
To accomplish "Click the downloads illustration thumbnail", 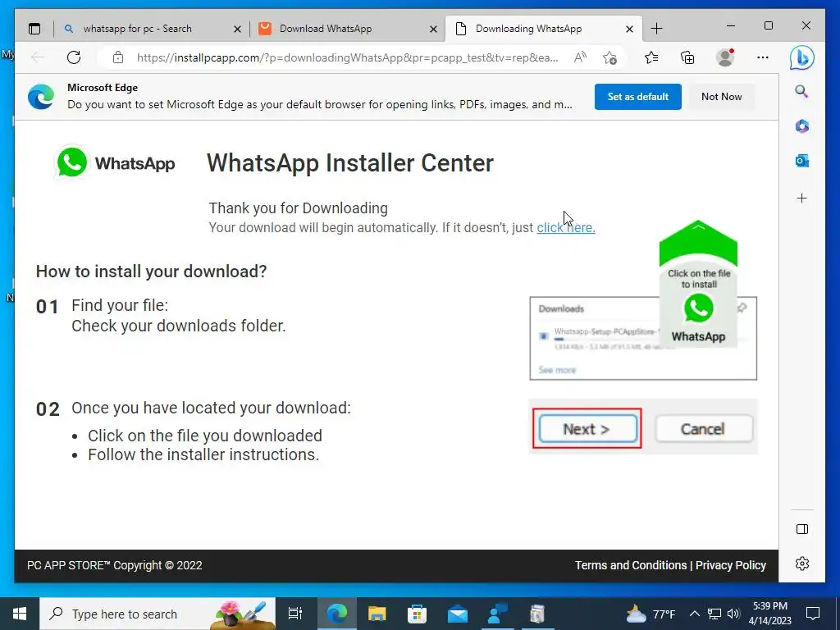I will pyautogui.click(x=643, y=339).
